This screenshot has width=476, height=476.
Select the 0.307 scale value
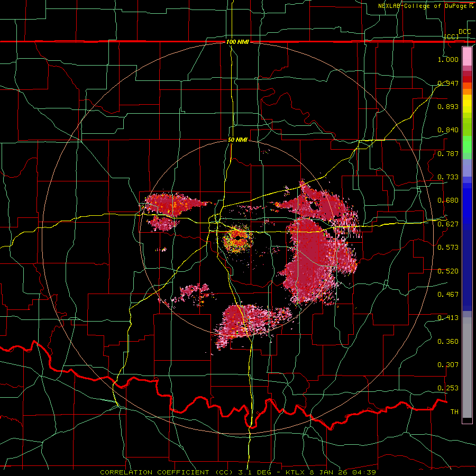tap(448, 365)
